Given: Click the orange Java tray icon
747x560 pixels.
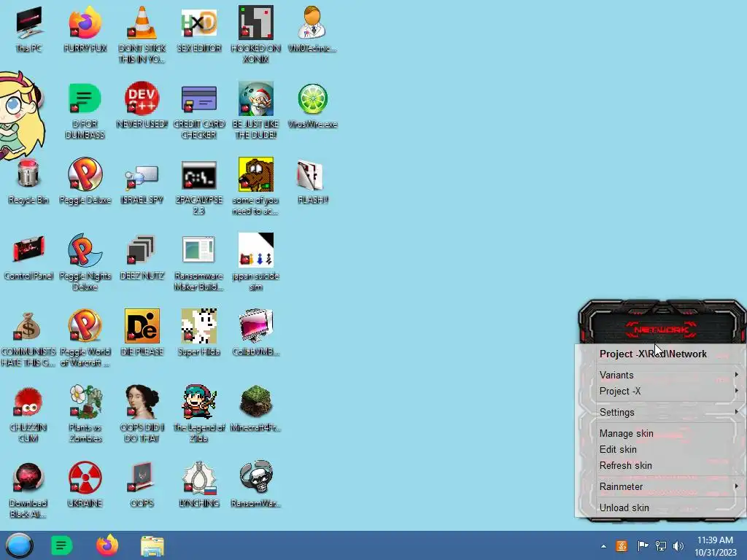Looking at the screenshot, I should [x=622, y=545].
